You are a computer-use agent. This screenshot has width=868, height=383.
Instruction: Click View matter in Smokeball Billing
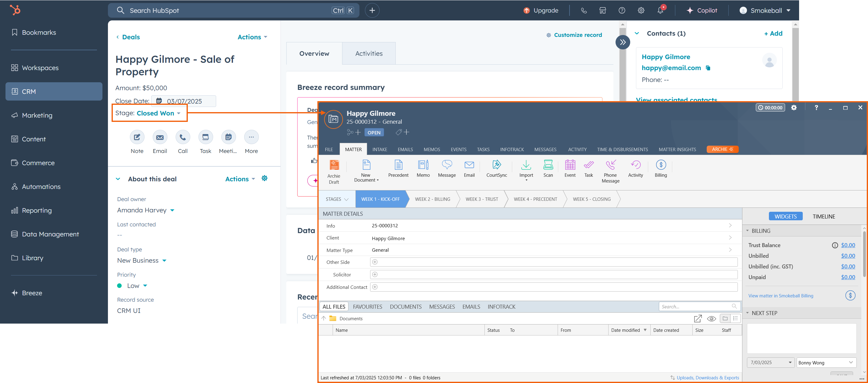coord(780,296)
